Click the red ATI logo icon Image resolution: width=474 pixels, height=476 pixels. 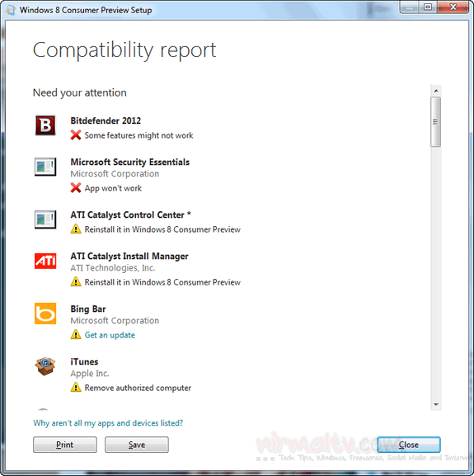[x=45, y=261]
